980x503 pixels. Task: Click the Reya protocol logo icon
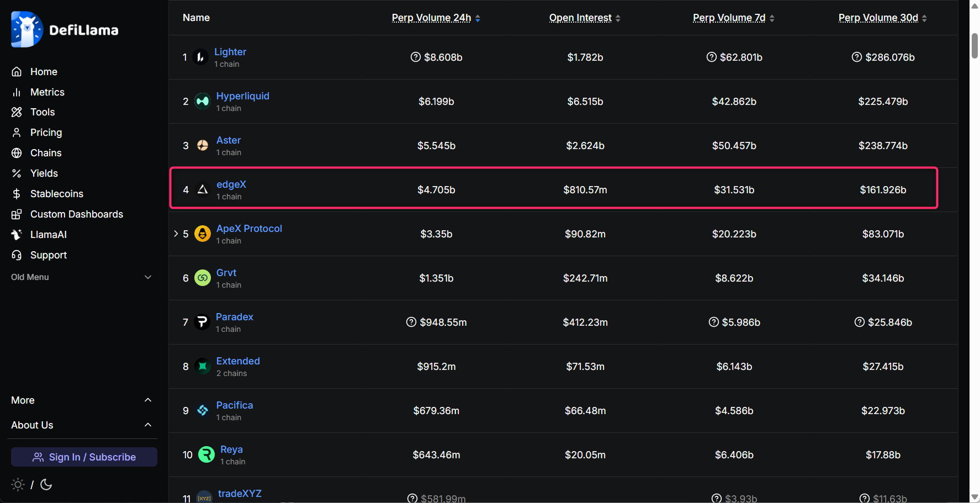click(206, 454)
